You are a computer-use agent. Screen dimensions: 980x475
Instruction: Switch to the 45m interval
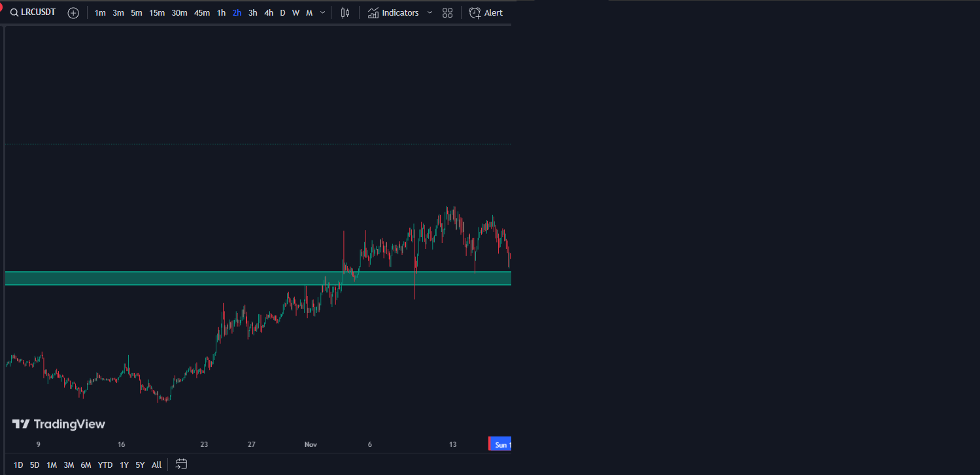click(x=202, y=13)
